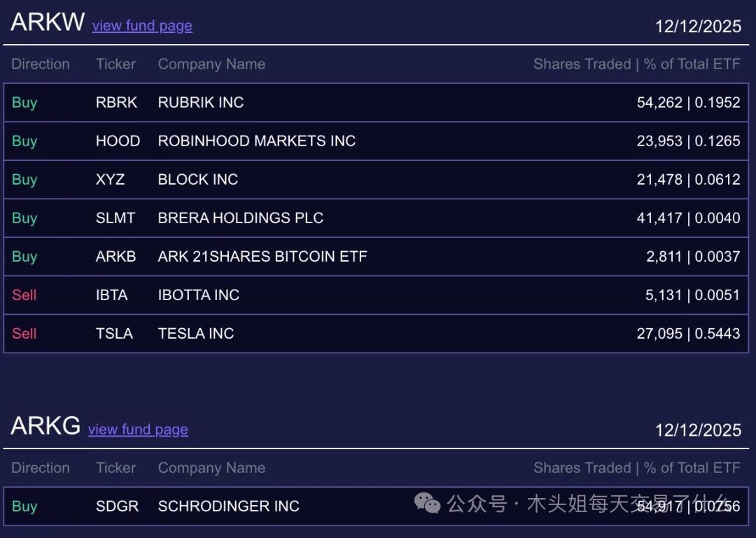Select the ARK 21SHARES BITCOIN ETF row
Screen dimensions: 756x538
click(376, 257)
